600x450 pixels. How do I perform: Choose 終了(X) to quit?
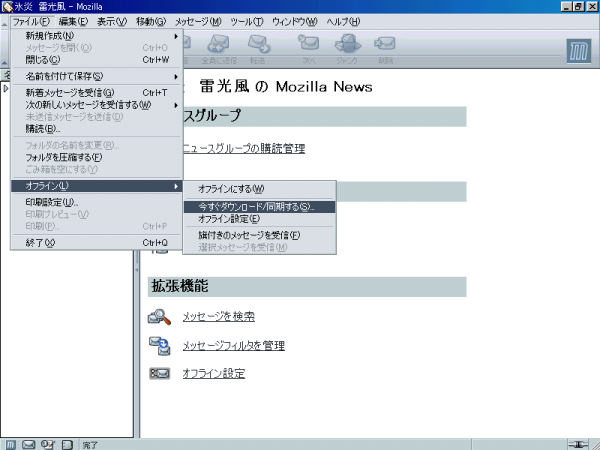[97, 243]
